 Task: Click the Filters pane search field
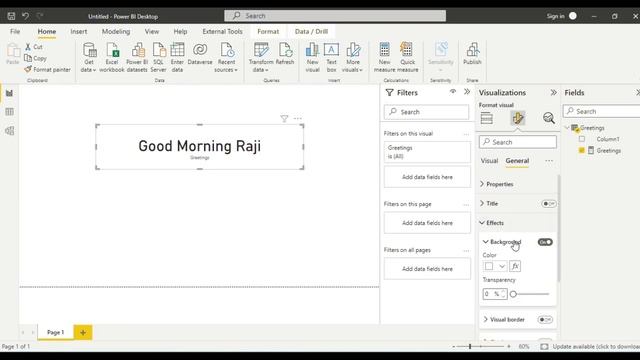pyautogui.click(x=427, y=112)
